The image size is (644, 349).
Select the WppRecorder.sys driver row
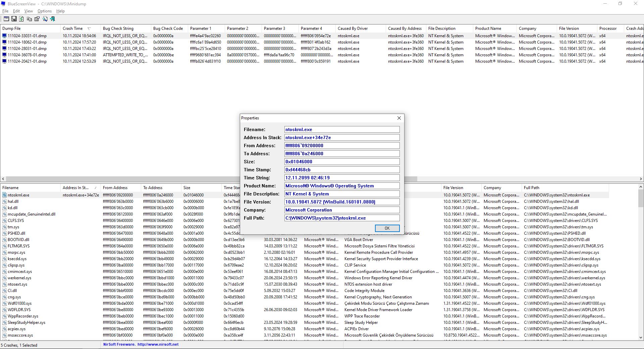click(x=305, y=316)
